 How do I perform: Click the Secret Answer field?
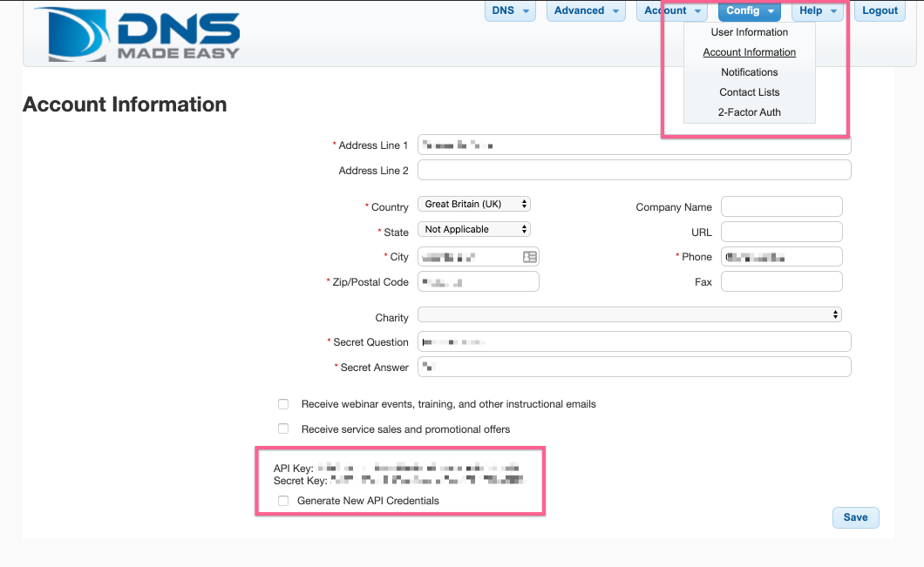[x=634, y=367]
